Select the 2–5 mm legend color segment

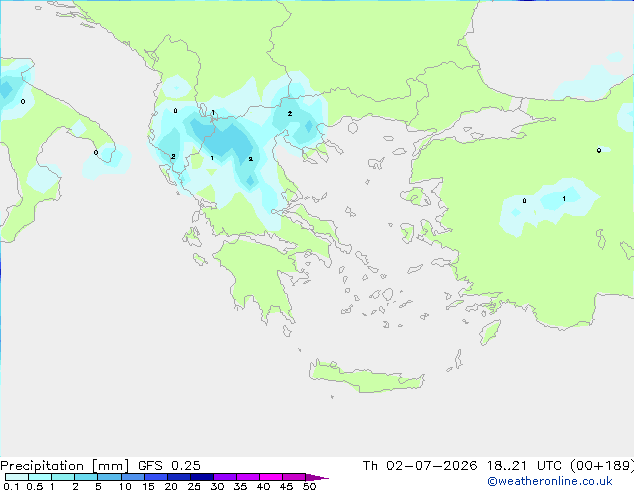(86, 477)
